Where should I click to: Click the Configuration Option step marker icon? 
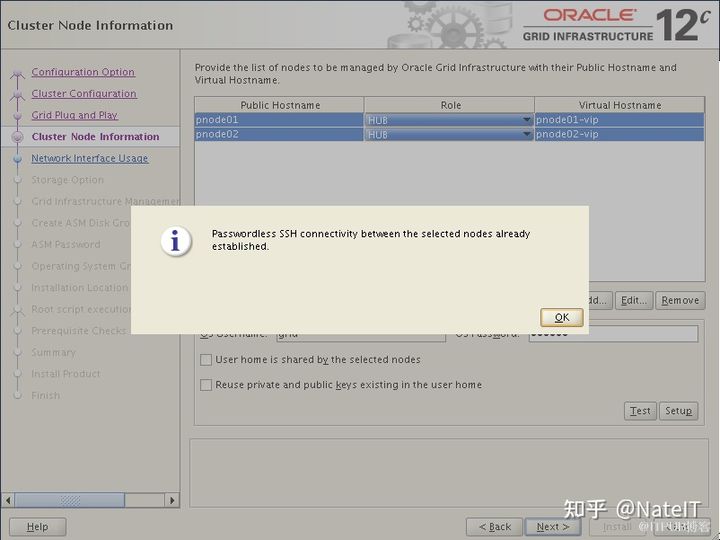(x=17, y=73)
